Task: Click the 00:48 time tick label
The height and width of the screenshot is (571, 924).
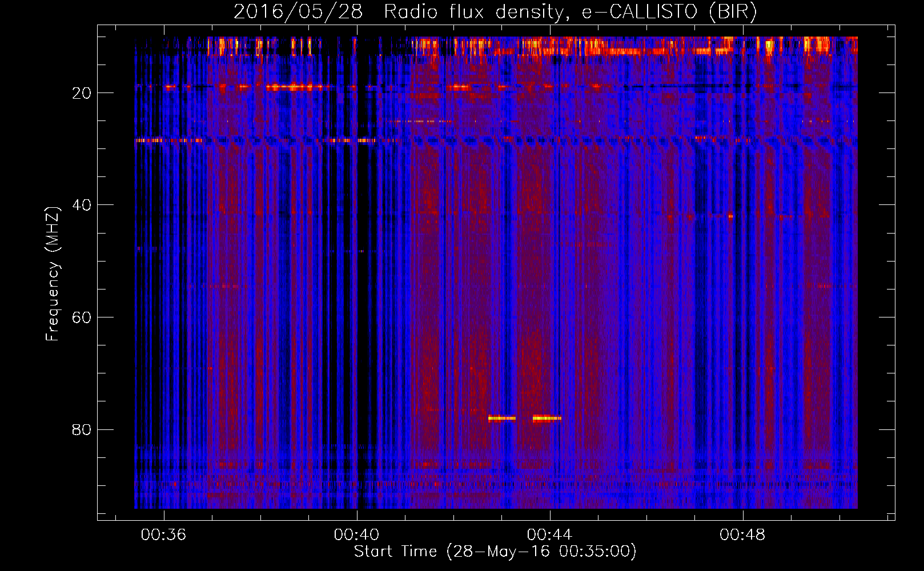Action: pos(742,535)
